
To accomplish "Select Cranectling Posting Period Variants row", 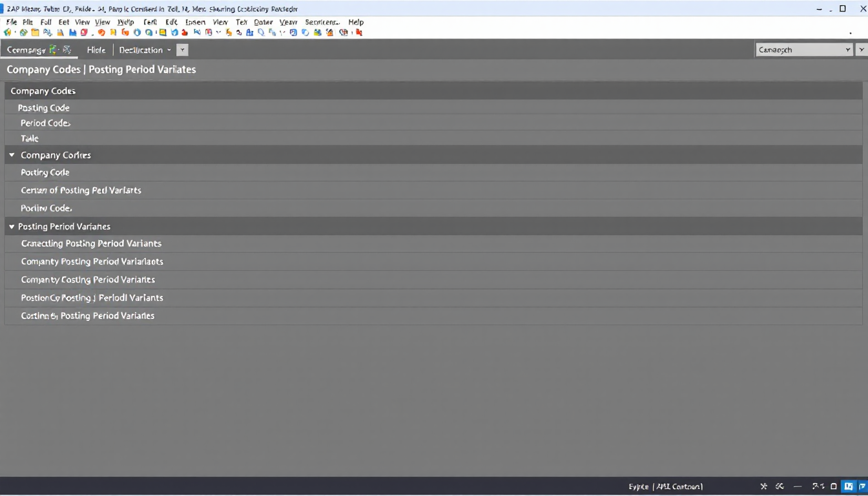I will click(433, 243).
